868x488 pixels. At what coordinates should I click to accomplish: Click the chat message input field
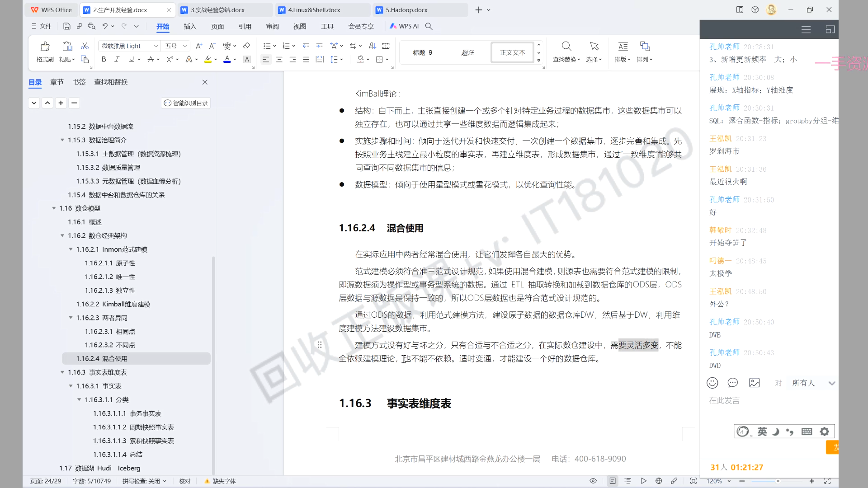point(769,401)
